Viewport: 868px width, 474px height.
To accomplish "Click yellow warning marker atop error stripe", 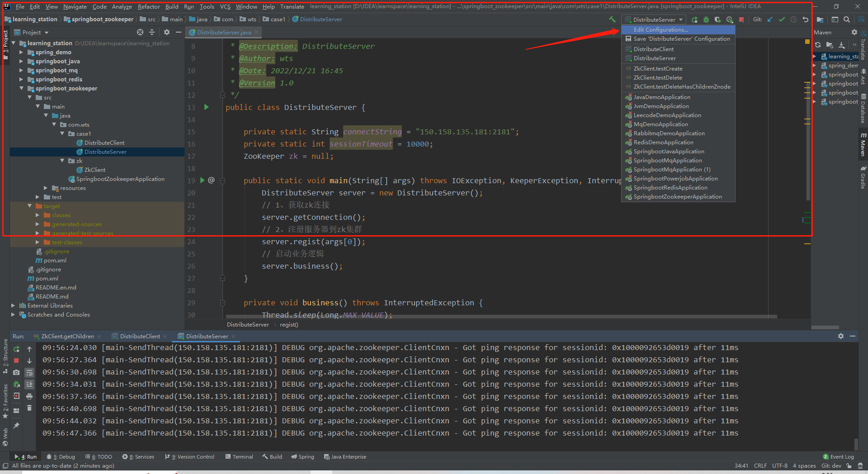I will (807, 41).
